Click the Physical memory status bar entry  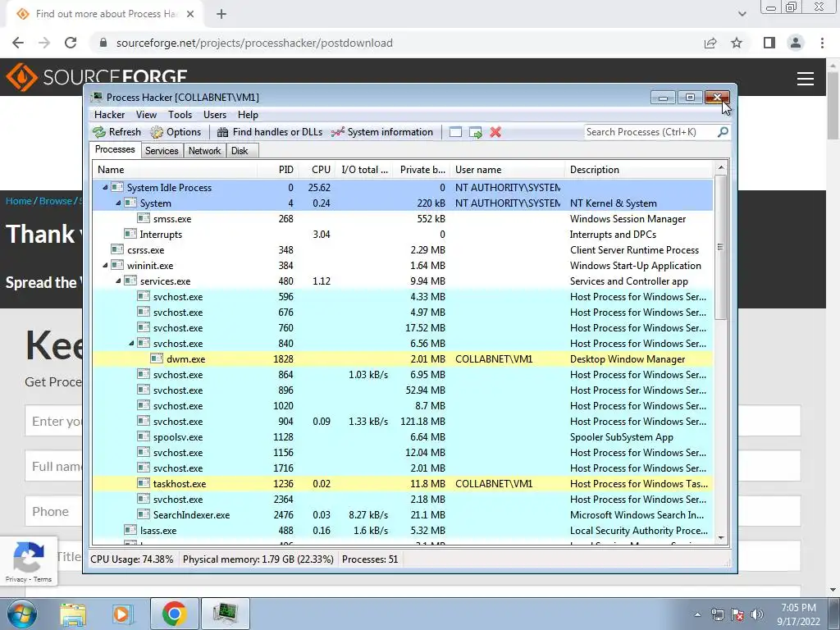tap(258, 559)
